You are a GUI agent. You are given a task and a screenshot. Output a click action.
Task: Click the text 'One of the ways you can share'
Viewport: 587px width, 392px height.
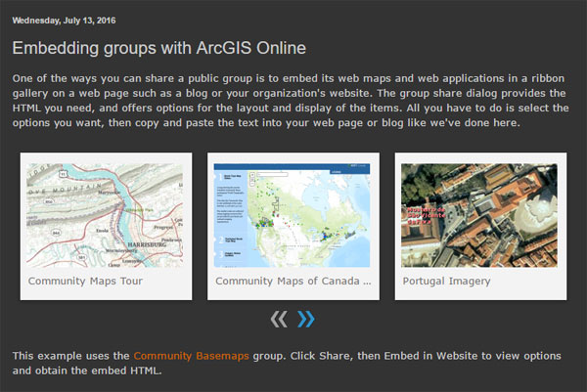pos(93,78)
